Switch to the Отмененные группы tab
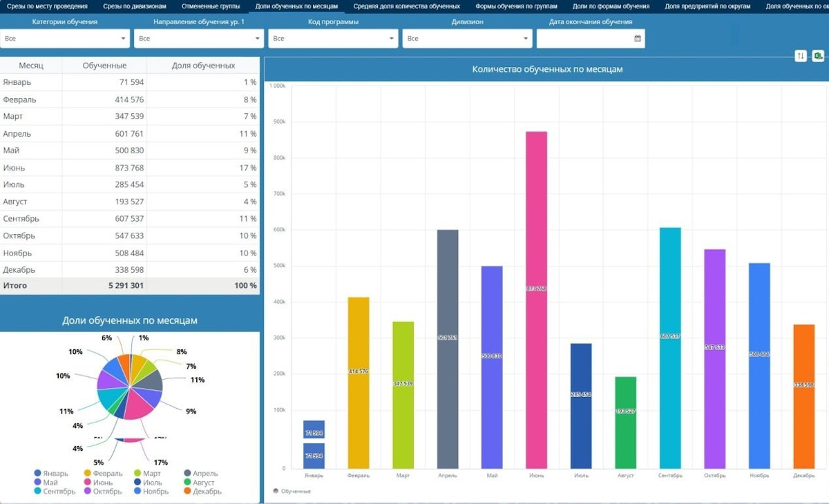Viewport: 829px width, 504px height. (x=211, y=6)
